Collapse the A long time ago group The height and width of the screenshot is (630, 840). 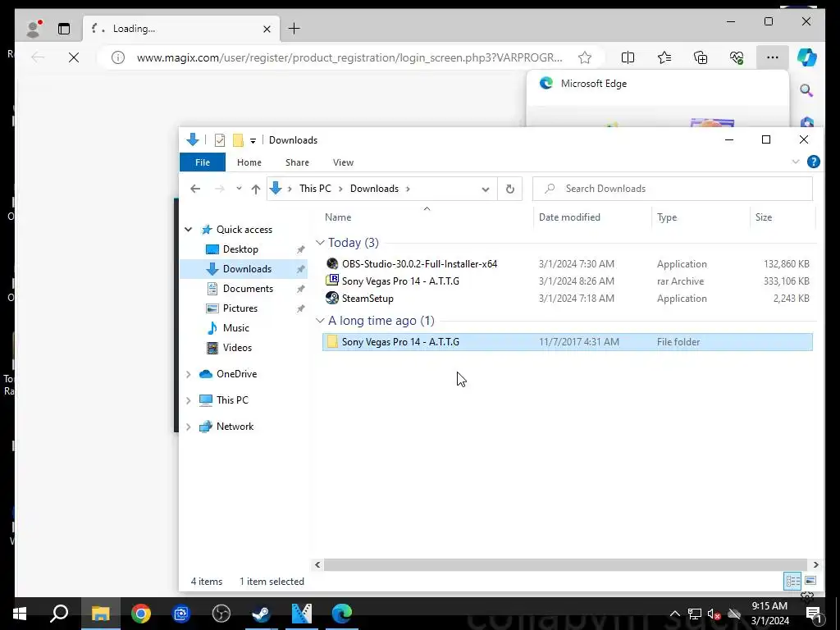click(320, 321)
